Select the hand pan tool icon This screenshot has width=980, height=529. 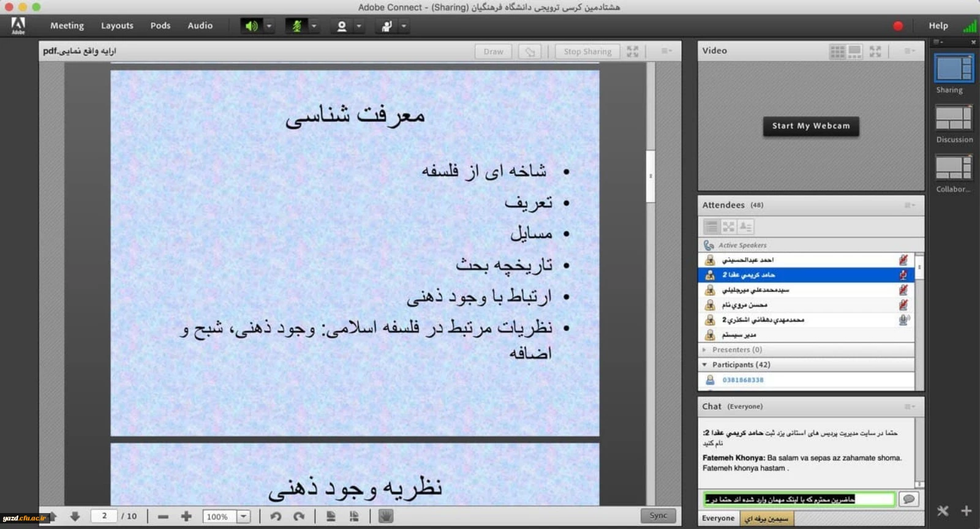[x=385, y=516]
